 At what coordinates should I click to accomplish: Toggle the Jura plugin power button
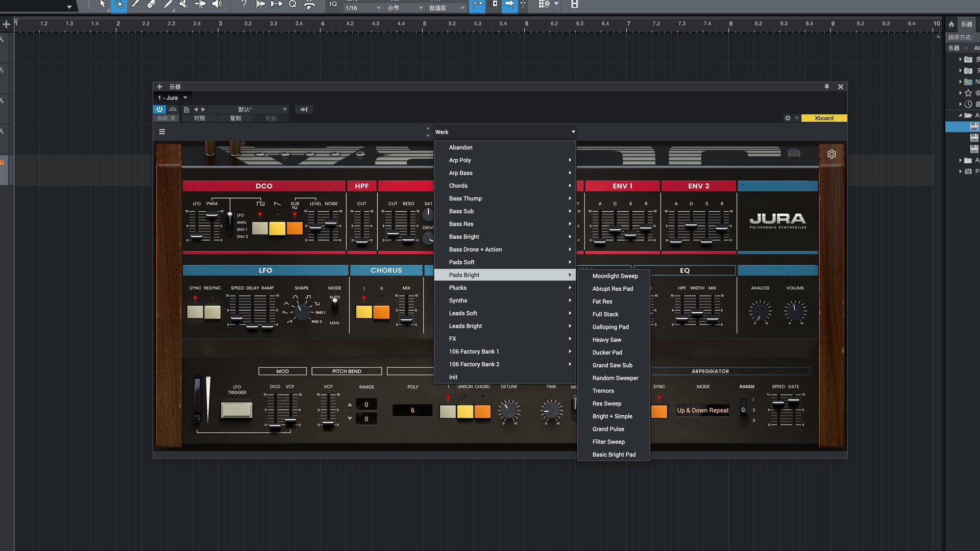pyautogui.click(x=159, y=109)
